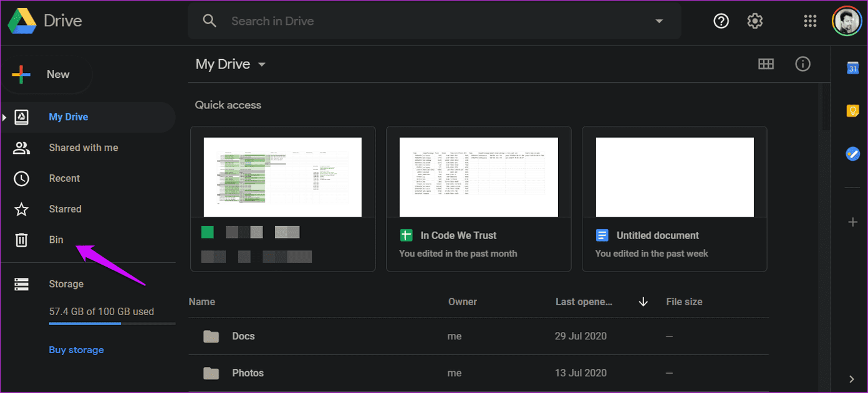Click the 57.4 GB of 100 GB used text
The width and height of the screenshot is (868, 393).
click(x=102, y=311)
